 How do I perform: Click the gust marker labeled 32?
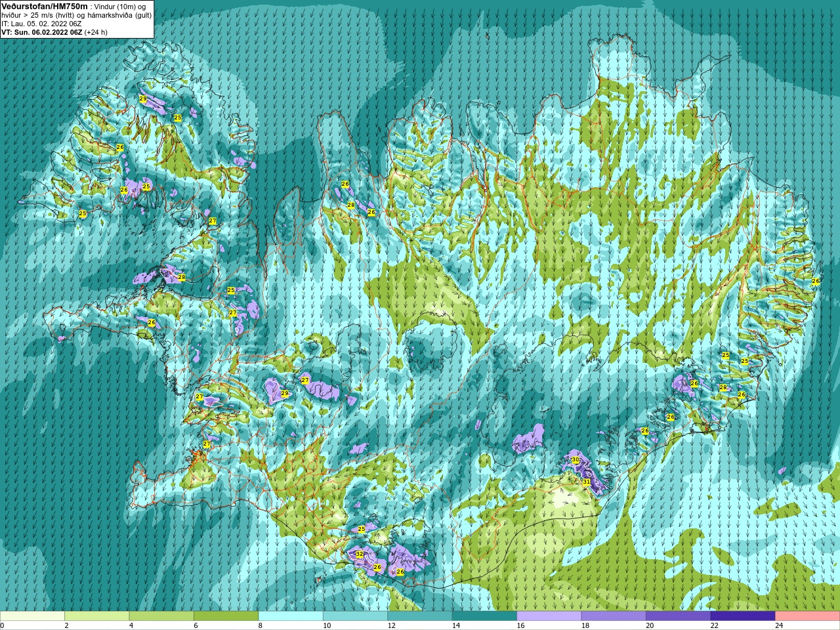pos(359,555)
